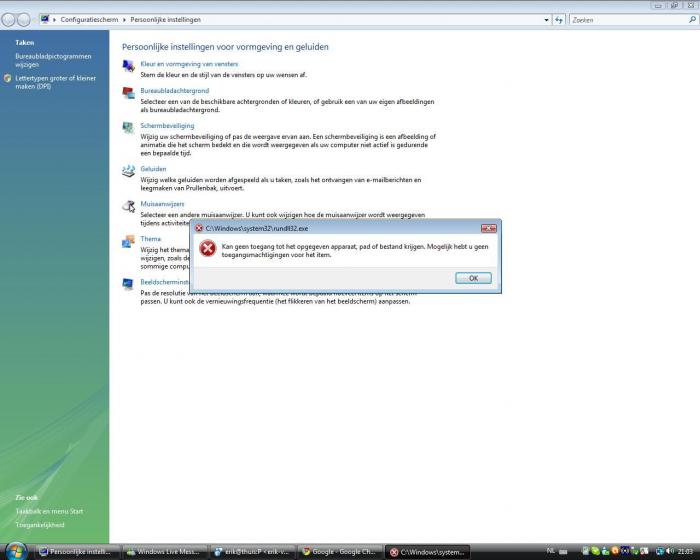Open Kleur en vormgeving van vensters link

tap(189, 64)
